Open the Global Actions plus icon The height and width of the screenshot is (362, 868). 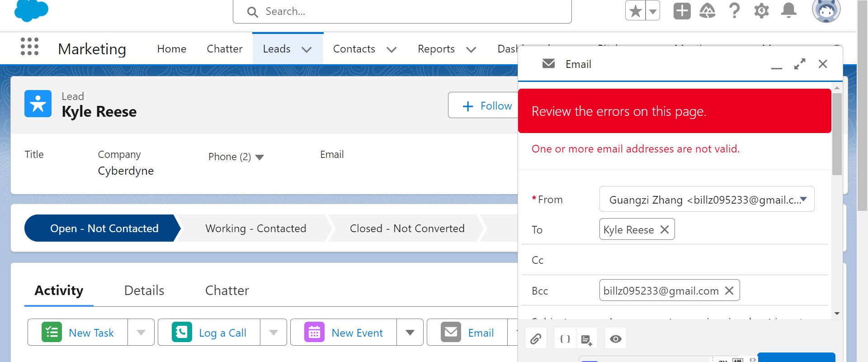click(682, 11)
